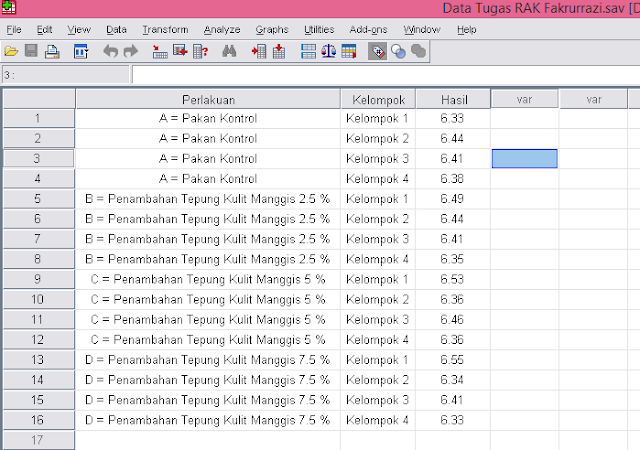Screen dimensions: 640x450
Task: Click Perlakuan cell in row 6
Action: point(208,219)
